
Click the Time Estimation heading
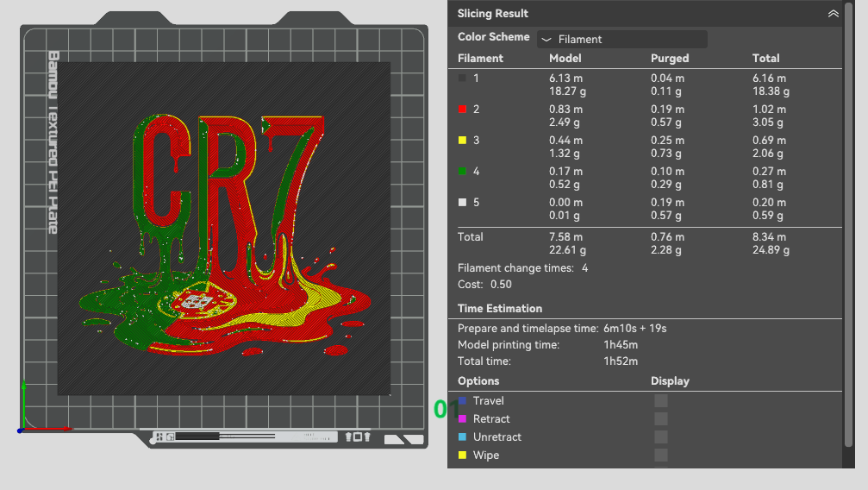coord(500,309)
